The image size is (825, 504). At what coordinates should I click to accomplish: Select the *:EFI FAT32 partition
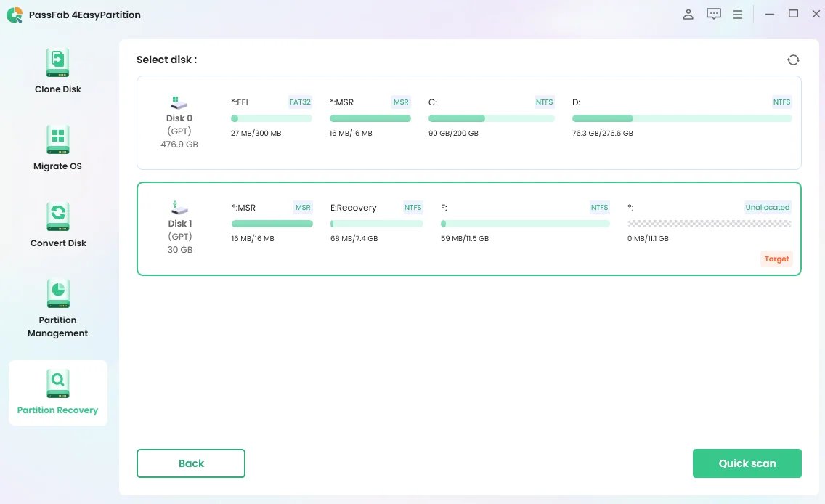coord(271,118)
